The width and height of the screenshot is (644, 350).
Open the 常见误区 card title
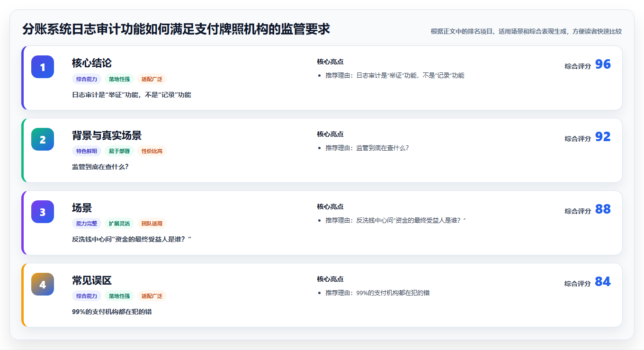[92, 280]
